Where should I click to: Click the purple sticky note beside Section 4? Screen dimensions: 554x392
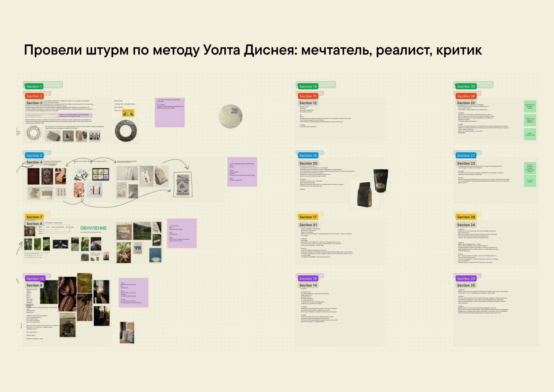pos(242,172)
